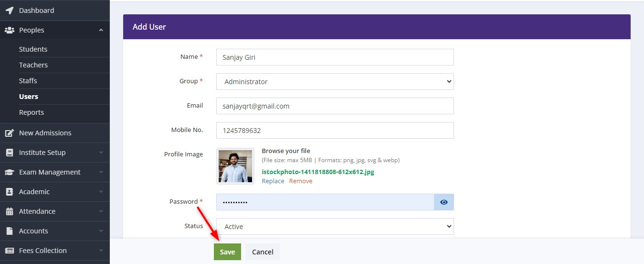Click the Name field with Sanjay Giri
The width and height of the screenshot is (644, 264).
pos(335,57)
